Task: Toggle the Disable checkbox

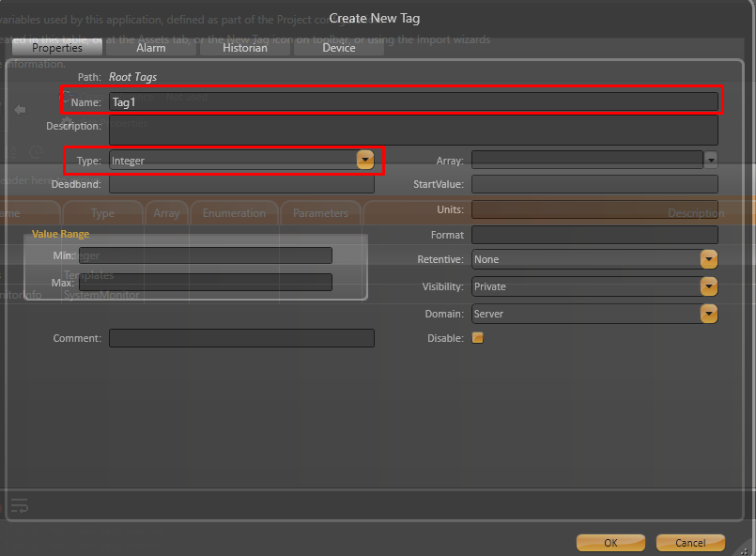Action: click(477, 338)
